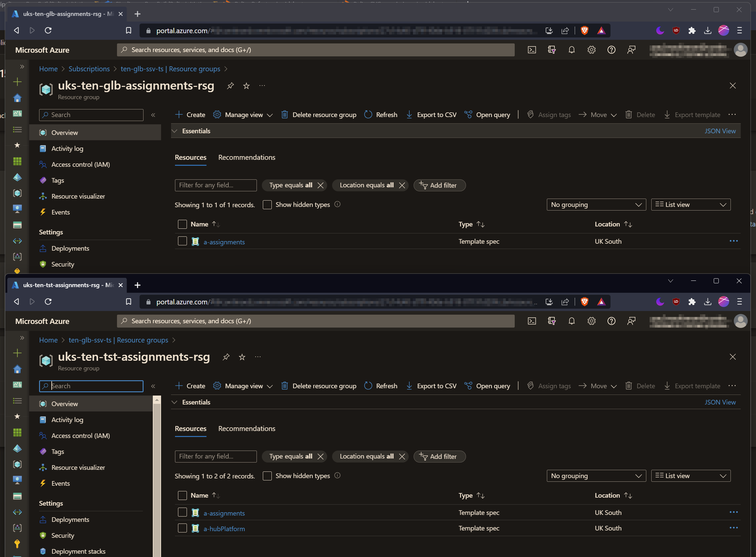Check a-assignments row checkbox in bottom window
The height and width of the screenshot is (557, 756).
[x=182, y=512]
